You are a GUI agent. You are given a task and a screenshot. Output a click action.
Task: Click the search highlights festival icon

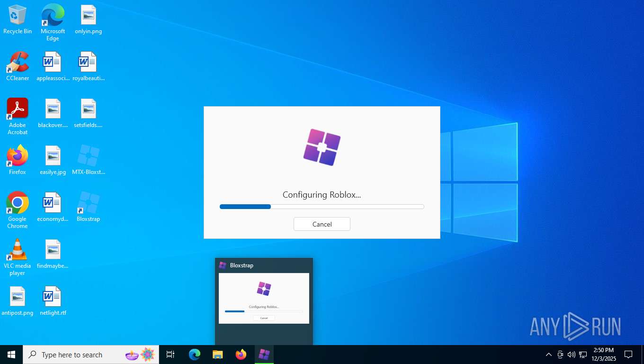click(141, 355)
